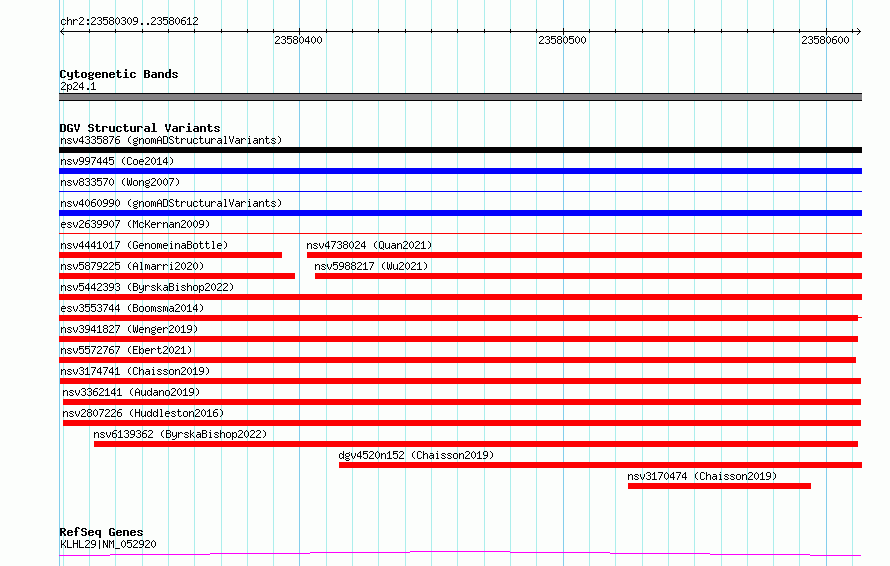Click the esv3553744 (Boomsma2014) label
Screen dimensions: 890x566
click(x=132, y=308)
